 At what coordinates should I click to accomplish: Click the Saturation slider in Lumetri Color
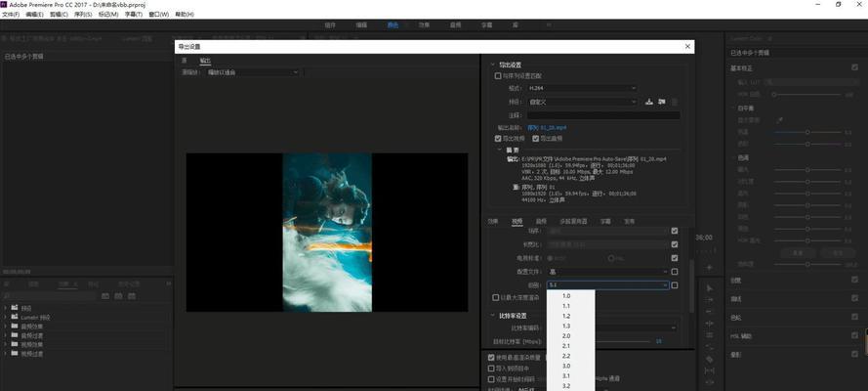coord(807,265)
